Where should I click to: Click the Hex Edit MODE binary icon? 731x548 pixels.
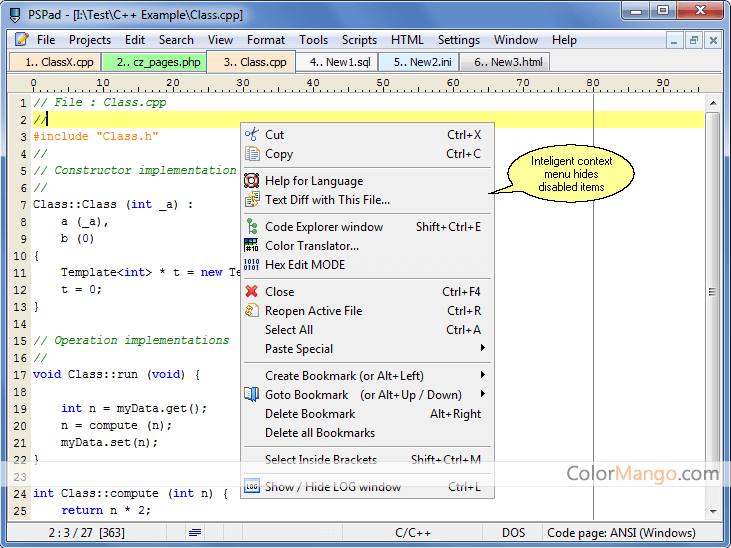(x=252, y=265)
